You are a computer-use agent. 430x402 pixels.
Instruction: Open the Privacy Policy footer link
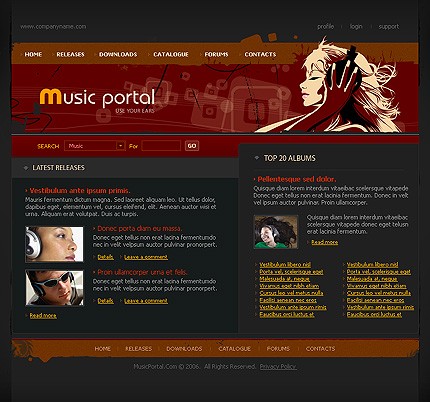pos(278,367)
